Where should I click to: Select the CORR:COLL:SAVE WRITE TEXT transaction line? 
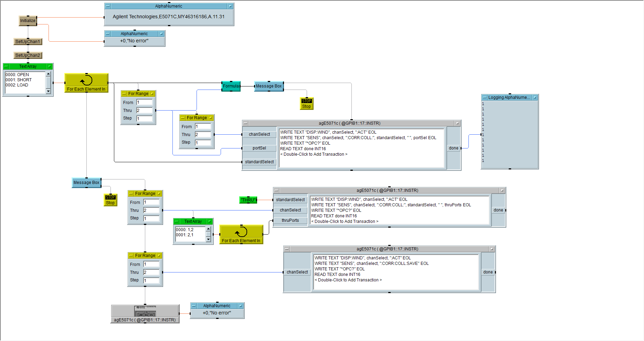[x=371, y=263]
